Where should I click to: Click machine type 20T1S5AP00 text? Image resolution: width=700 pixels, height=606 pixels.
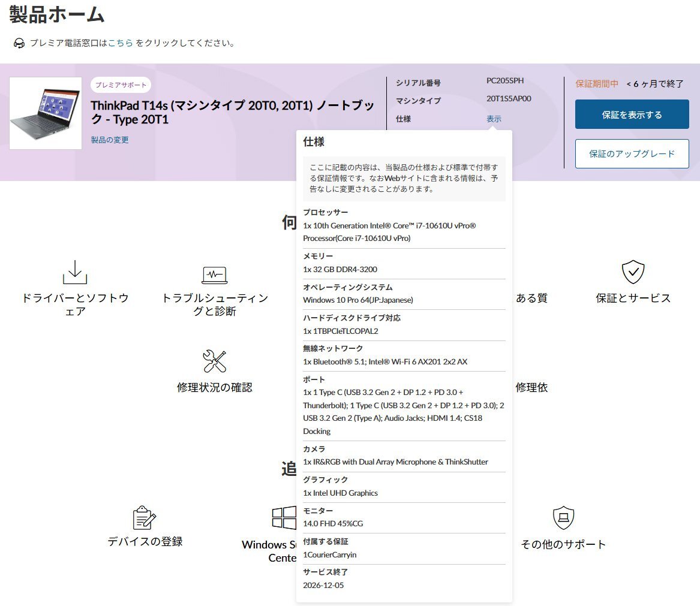click(x=509, y=99)
